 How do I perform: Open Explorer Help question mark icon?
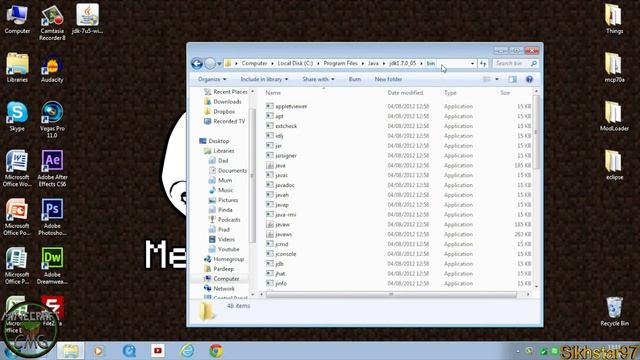pos(529,79)
